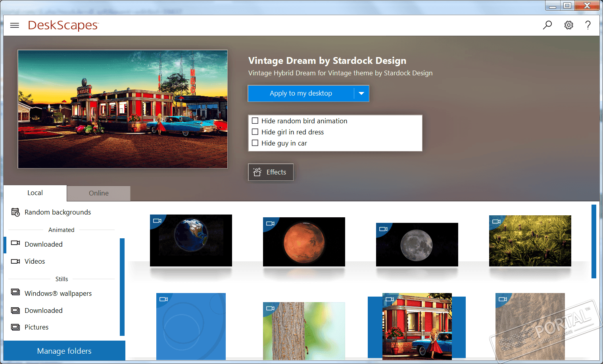603x364 pixels.
Task: Click the Pictures monitor icon in sidebar
Action: 15,327
